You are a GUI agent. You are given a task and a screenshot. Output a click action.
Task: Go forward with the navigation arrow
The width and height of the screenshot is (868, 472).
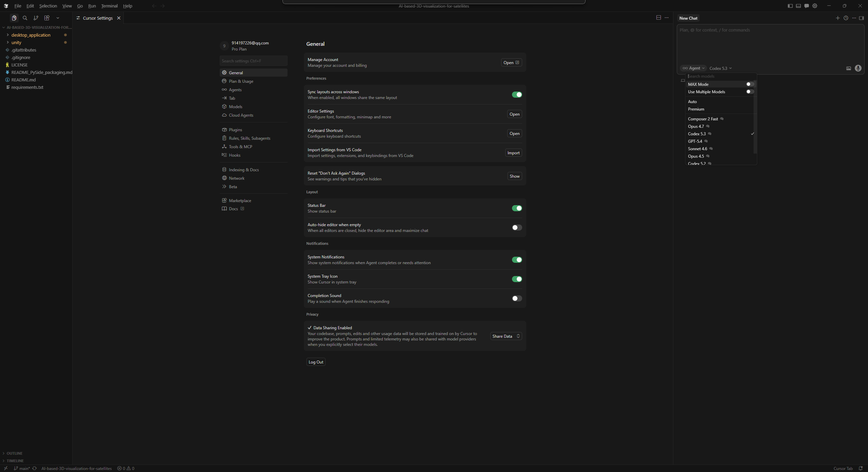pyautogui.click(x=162, y=6)
